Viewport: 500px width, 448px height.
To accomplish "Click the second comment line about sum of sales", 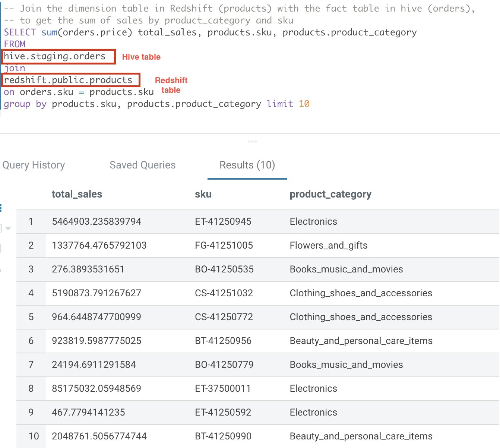I will coord(148,20).
